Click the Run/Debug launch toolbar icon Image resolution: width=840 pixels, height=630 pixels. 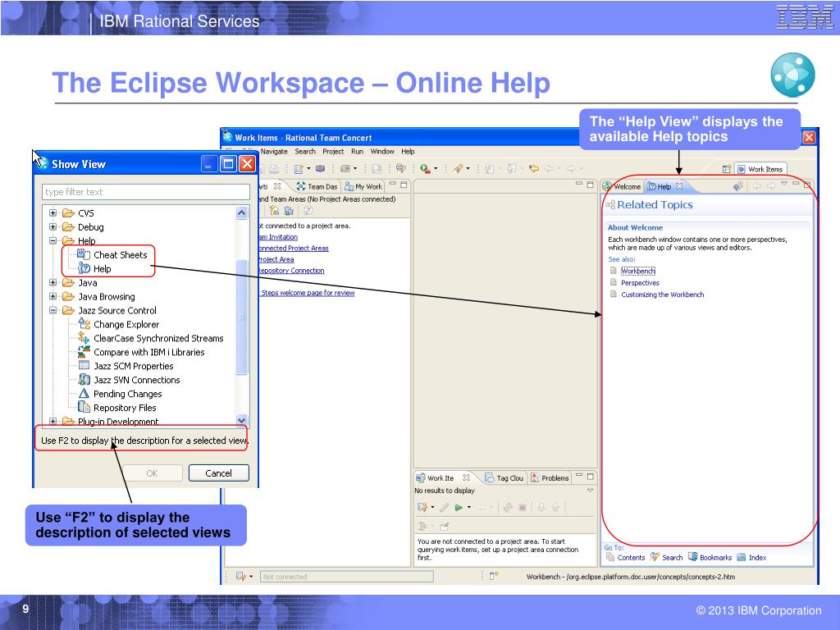pos(426,169)
